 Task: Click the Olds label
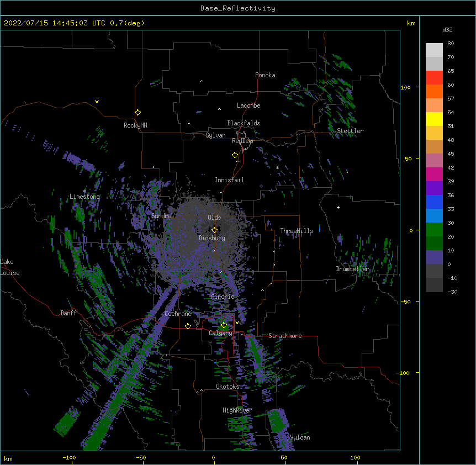pyautogui.click(x=214, y=218)
